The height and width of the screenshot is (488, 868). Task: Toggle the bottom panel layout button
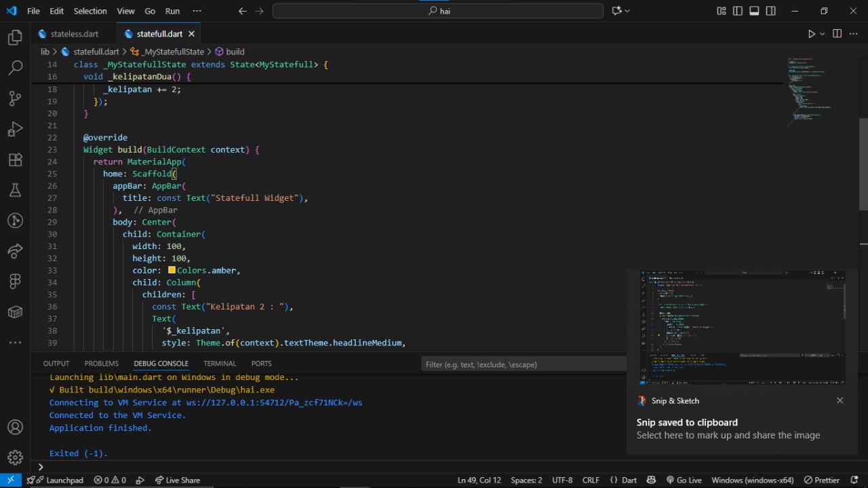coord(755,11)
